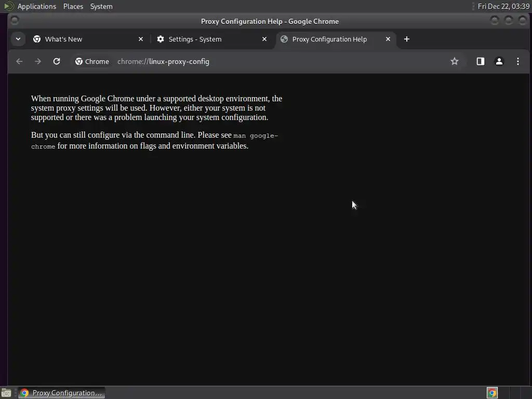Close the What's New tab
532x399 pixels.
pos(141,39)
